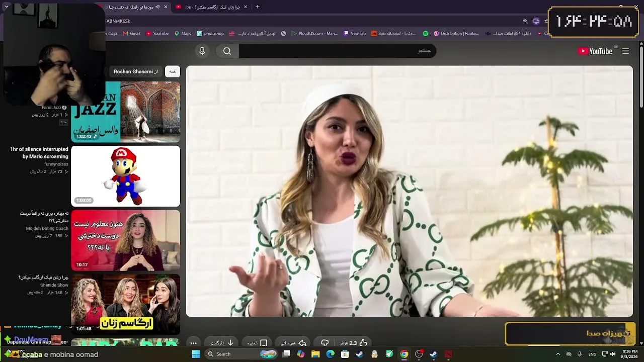Open the YouTube bookmark in bookmarks bar
The width and height of the screenshot is (644, 362).
(x=157, y=34)
